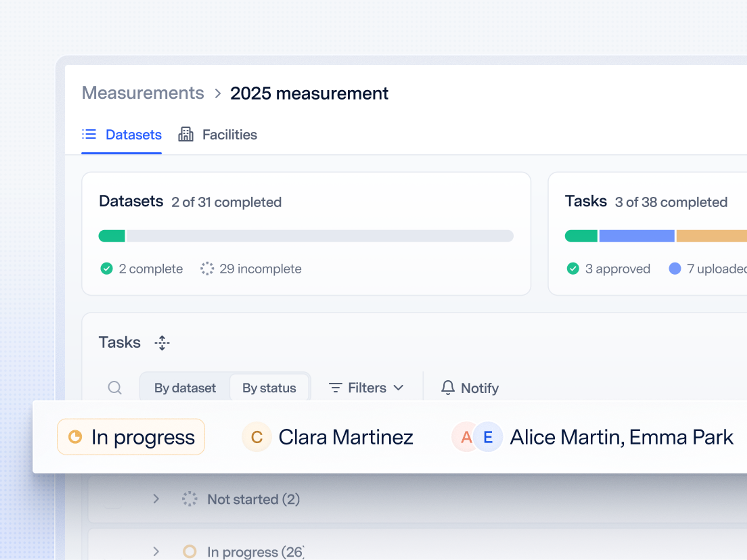Click the 2025 measurement breadcrumb title
This screenshot has height=560, width=747.
click(x=309, y=93)
